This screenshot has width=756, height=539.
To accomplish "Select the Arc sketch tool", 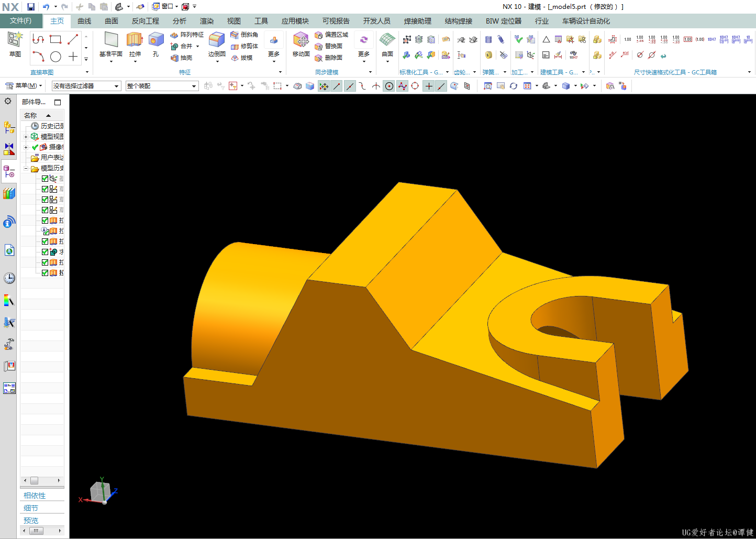I will (38, 57).
